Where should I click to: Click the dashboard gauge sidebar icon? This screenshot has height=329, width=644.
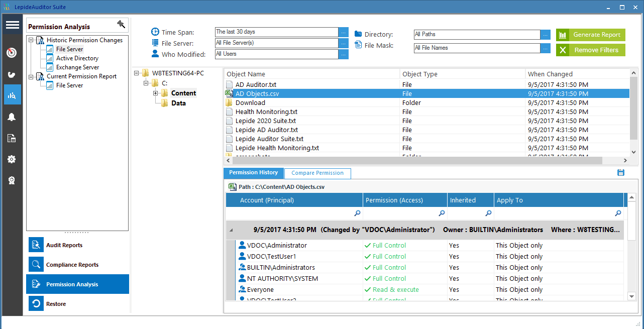[12, 53]
